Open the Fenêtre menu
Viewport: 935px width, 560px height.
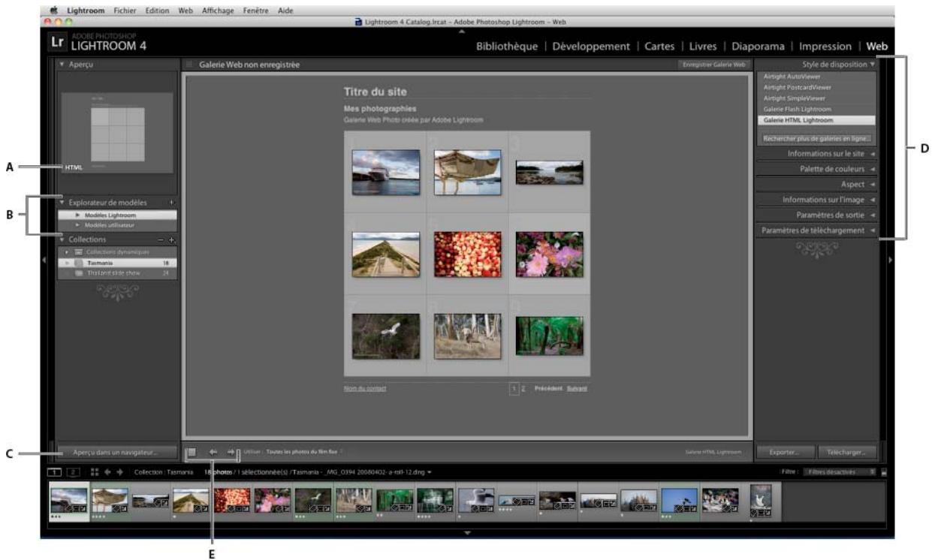point(255,11)
